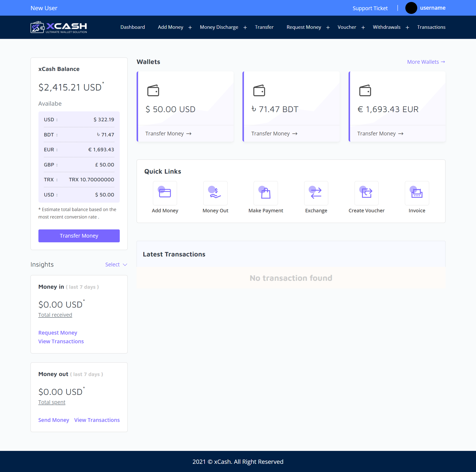Click the black user avatar circle
Viewport: 476px width, 472px height.
pyautogui.click(x=411, y=8)
